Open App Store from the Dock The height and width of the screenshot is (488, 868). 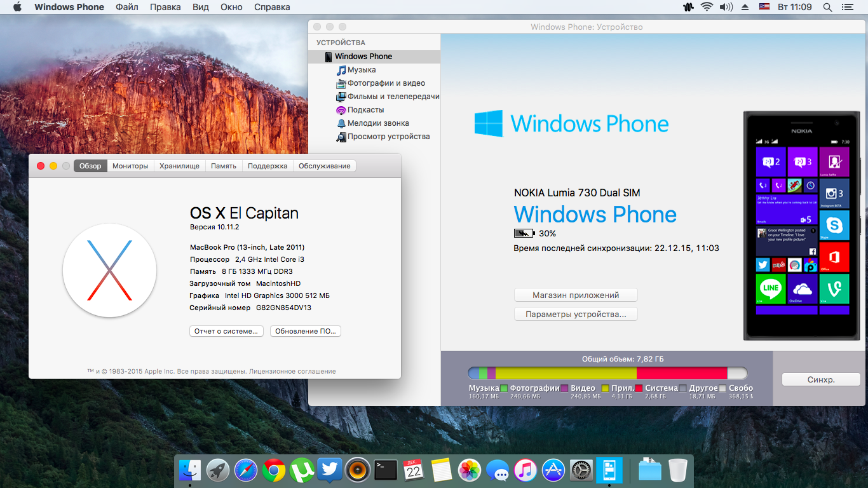[x=553, y=470]
